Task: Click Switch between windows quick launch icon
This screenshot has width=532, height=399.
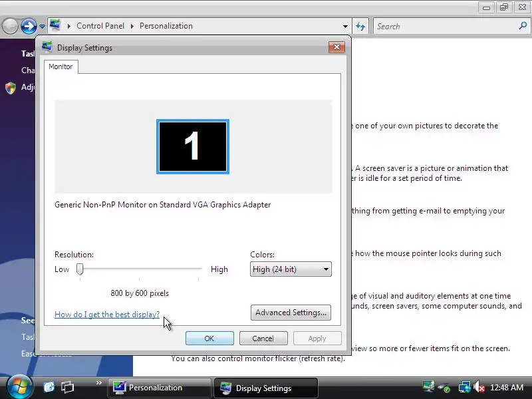Action: click(67, 387)
